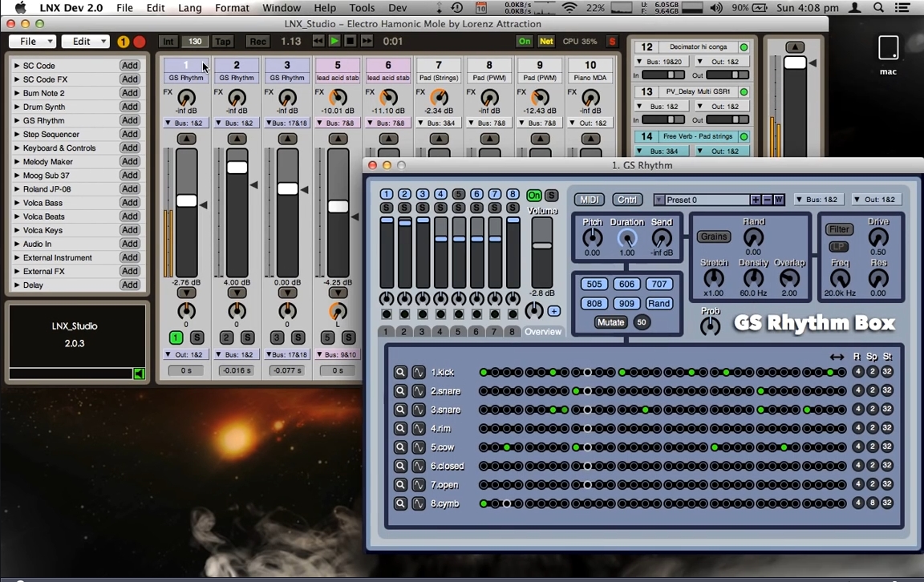
Task: Open the Out: 1&2 dropdown in GS Rhythm
Action: point(877,200)
